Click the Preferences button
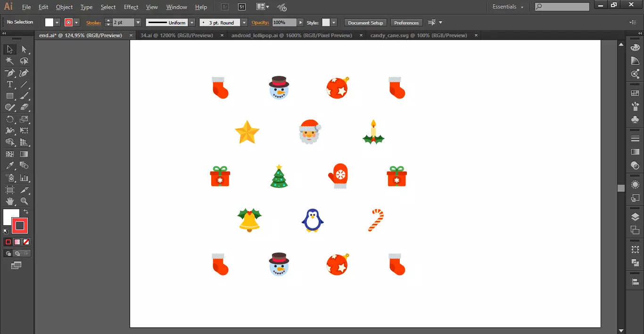Viewport: 644px width, 334px height. [406, 23]
